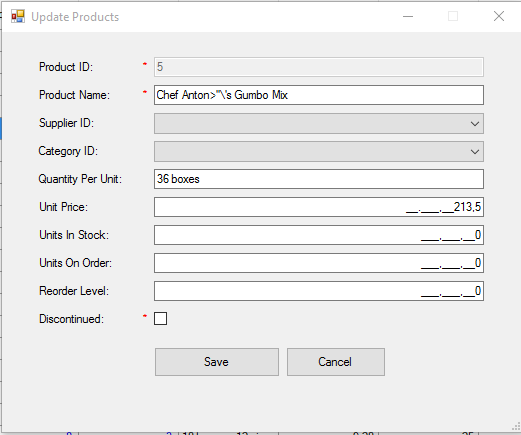
Task: Click the disabled maximize window icon
Action: pos(453,16)
